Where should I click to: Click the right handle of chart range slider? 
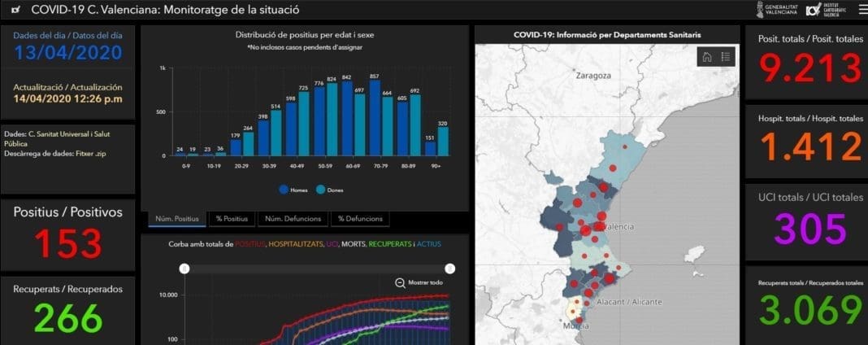[x=449, y=269]
